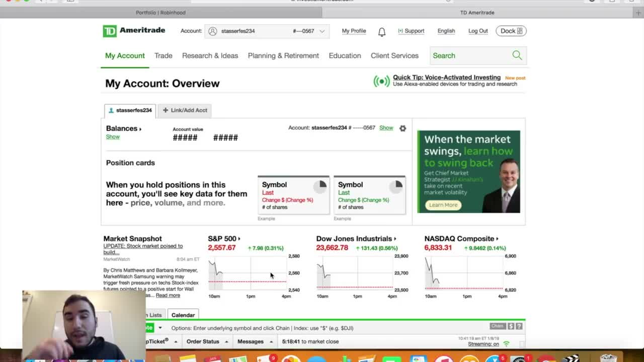Click the English language link
Screen dimensions: 644x362
(446, 31)
